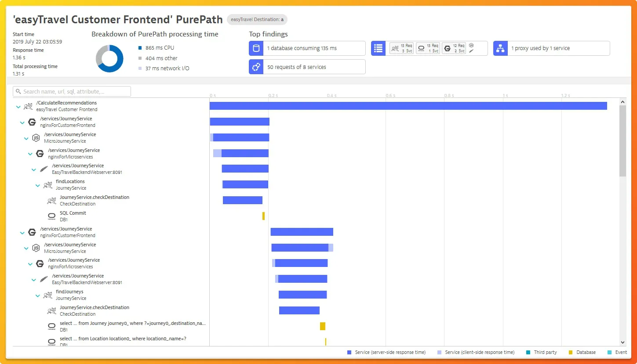Click the yellow SQL Commit timeline bar
The image size is (637, 364).
[x=263, y=216]
